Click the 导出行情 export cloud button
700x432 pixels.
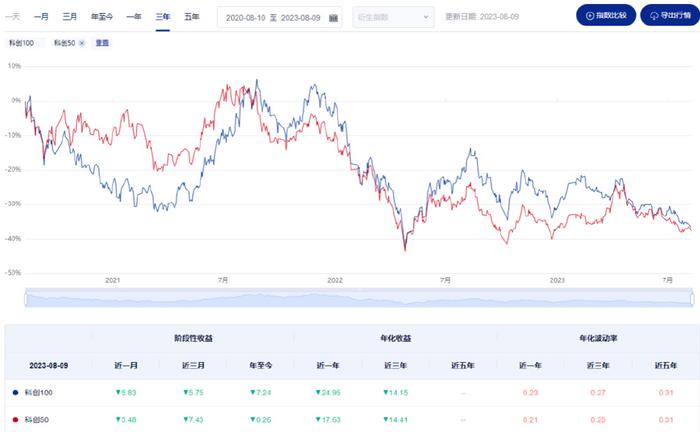pyautogui.click(x=670, y=16)
